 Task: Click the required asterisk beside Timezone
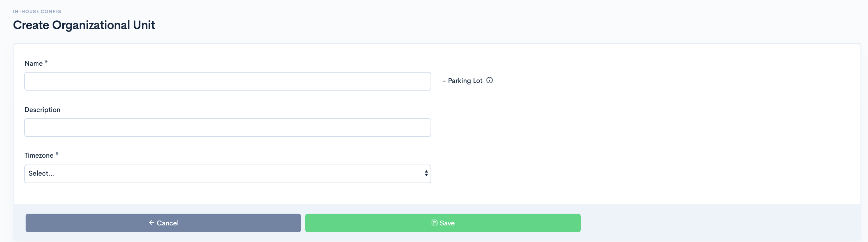[x=57, y=154]
